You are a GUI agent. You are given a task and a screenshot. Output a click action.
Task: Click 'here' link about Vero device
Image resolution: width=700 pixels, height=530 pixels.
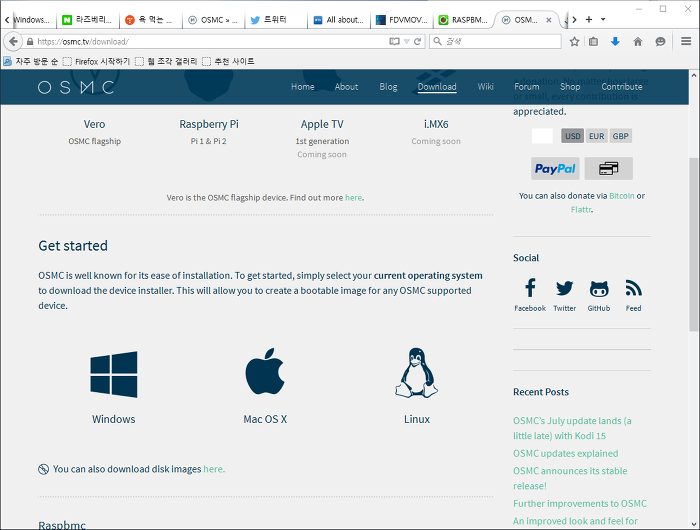click(354, 197)
